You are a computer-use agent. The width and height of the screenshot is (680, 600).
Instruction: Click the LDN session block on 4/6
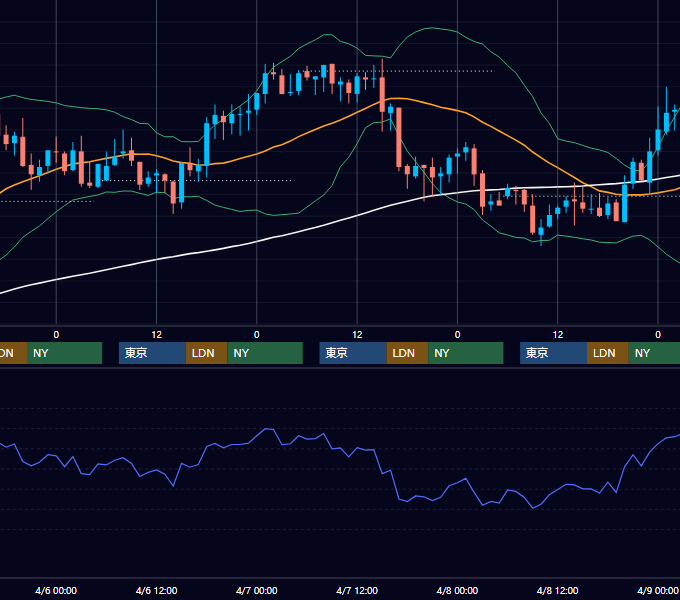coord(206,353)
